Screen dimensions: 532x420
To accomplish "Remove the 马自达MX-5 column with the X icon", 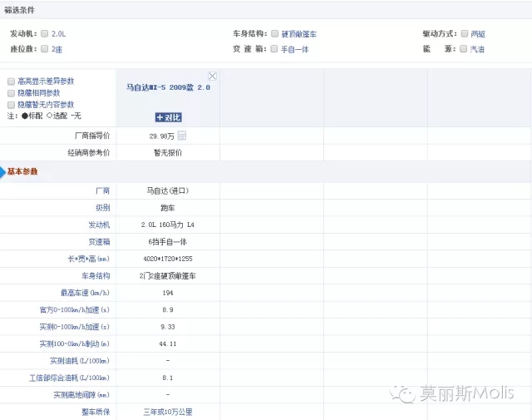I will [213, 76].
